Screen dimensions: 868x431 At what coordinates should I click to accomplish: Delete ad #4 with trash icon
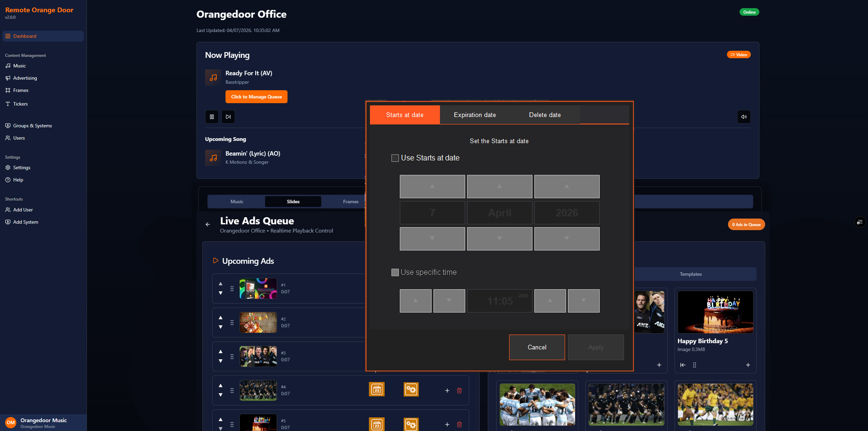click(x=459, y=390)
